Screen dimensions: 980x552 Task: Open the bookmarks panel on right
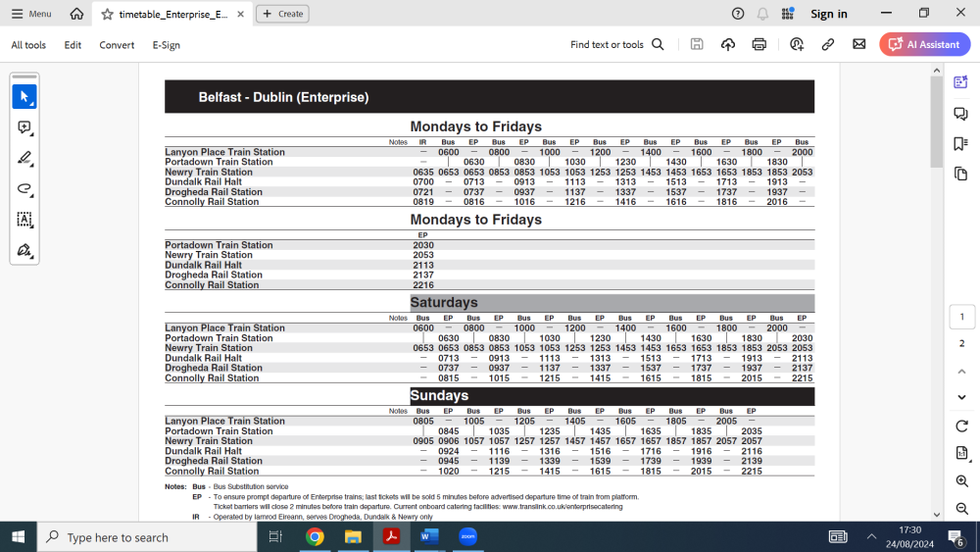tap(960, 144)
